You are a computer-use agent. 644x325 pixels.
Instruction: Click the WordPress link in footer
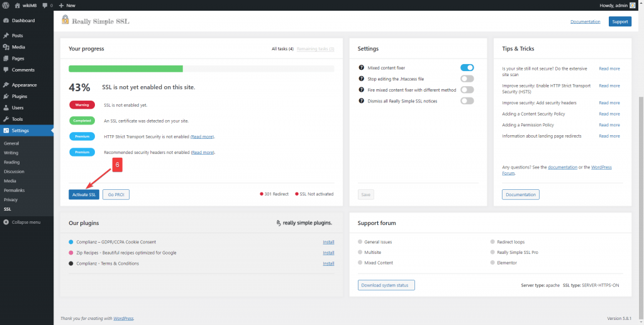click(x=123, y=319)
